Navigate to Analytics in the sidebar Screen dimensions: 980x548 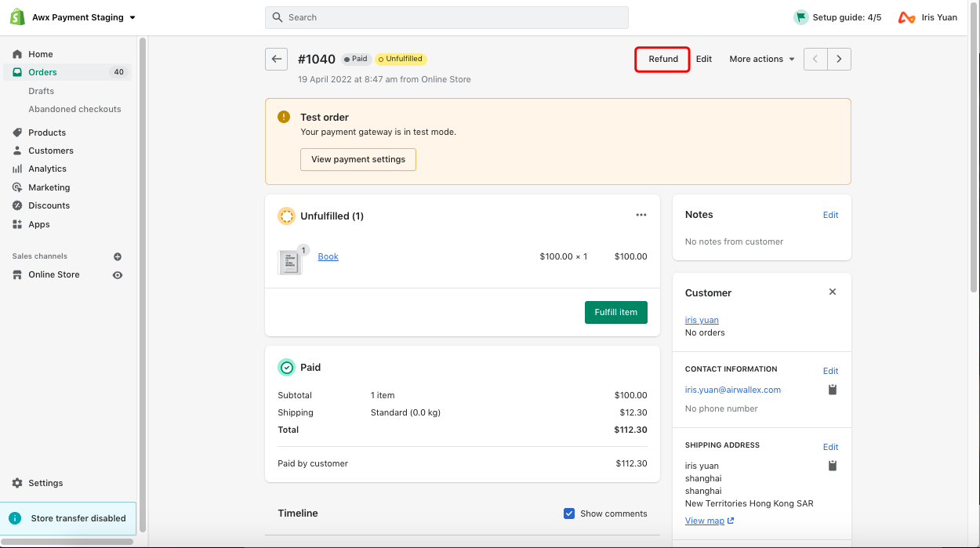pos(47,169)
